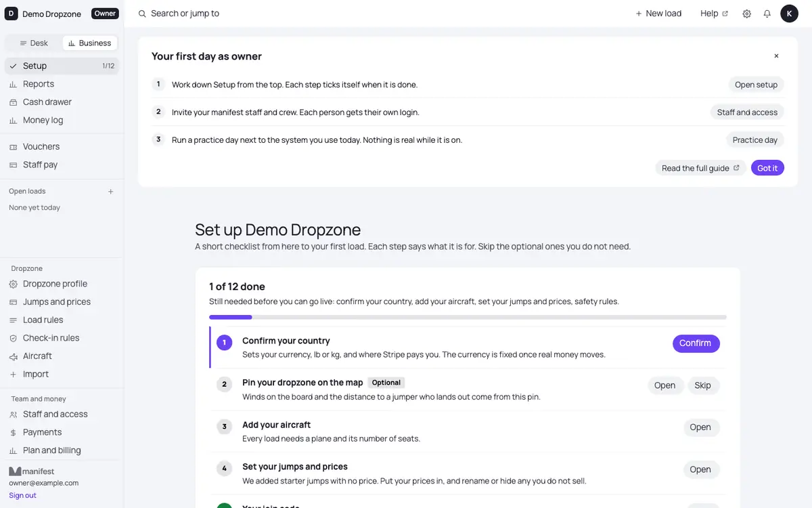The width and height of the screenshot is (812, 508).
Task: Click the Got it button
Action: coord(767,168)
